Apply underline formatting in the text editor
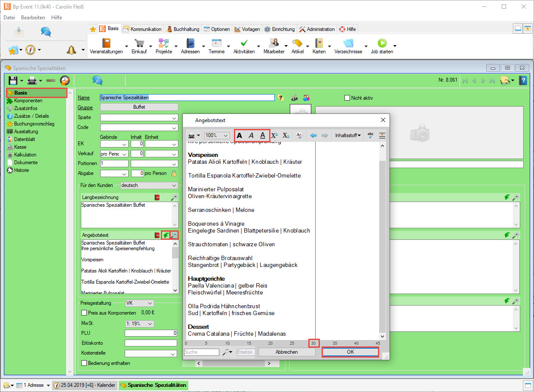The height and width of the screenshot is (392, 534). point(263,135)
